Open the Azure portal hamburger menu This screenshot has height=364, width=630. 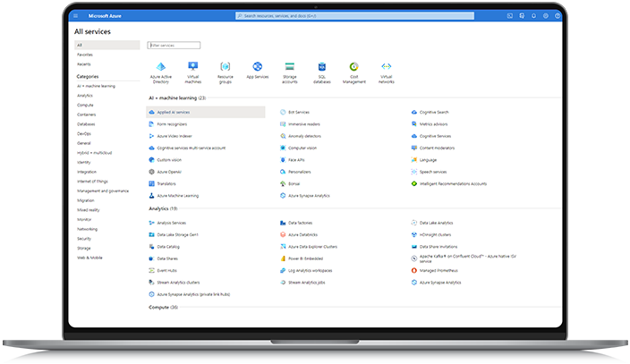pyautogui.click(x=75, y=16)
